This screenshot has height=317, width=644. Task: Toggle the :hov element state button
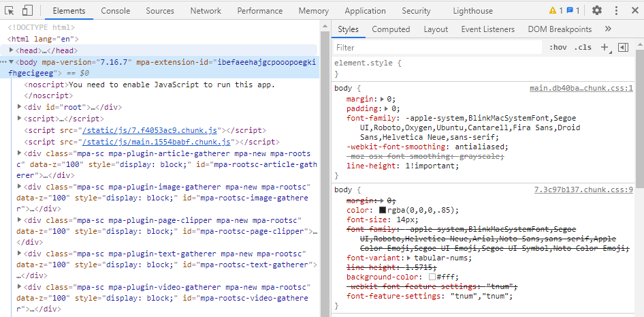click(558, 48)
